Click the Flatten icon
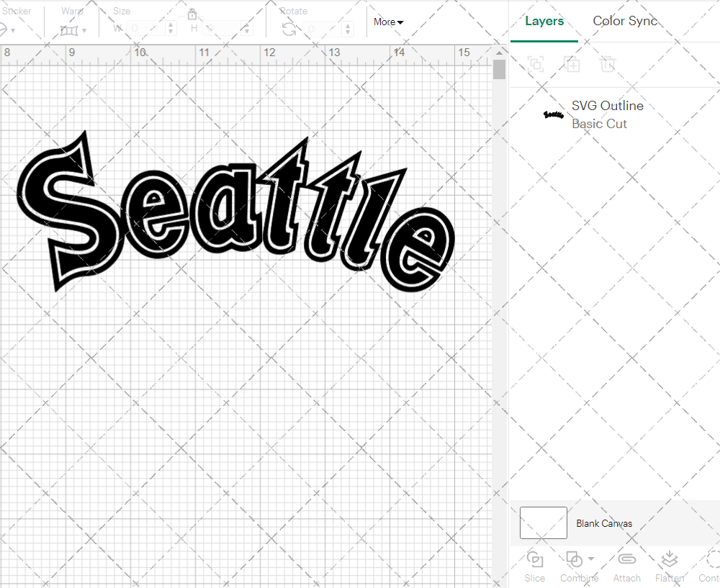The width and height of the screenshot is (720, 588). click(669, 559)
